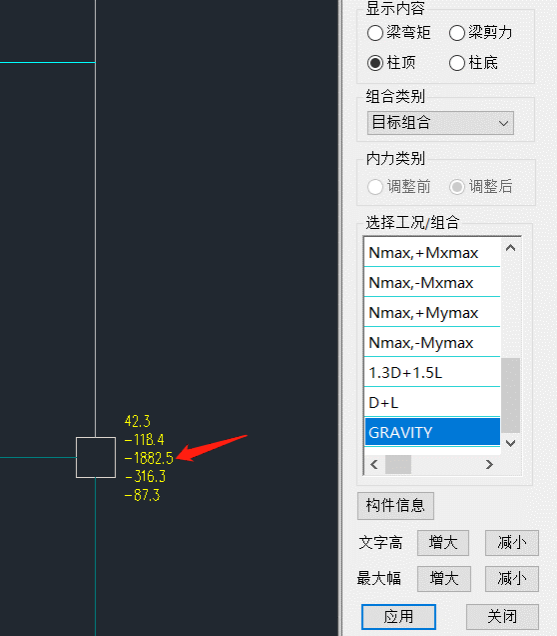Click the column square in drawing
Screen dimensions: 557x636
(x=96, y=458)
